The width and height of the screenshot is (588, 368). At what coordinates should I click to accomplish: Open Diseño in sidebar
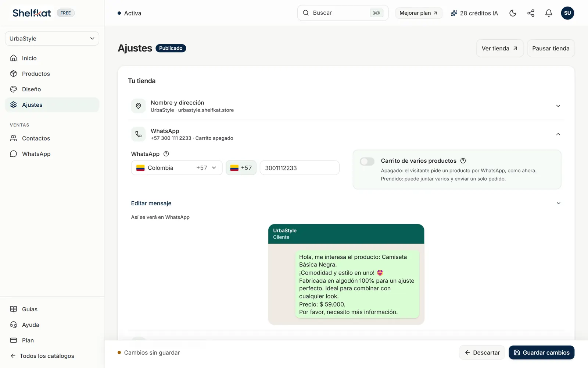[52, 89]
